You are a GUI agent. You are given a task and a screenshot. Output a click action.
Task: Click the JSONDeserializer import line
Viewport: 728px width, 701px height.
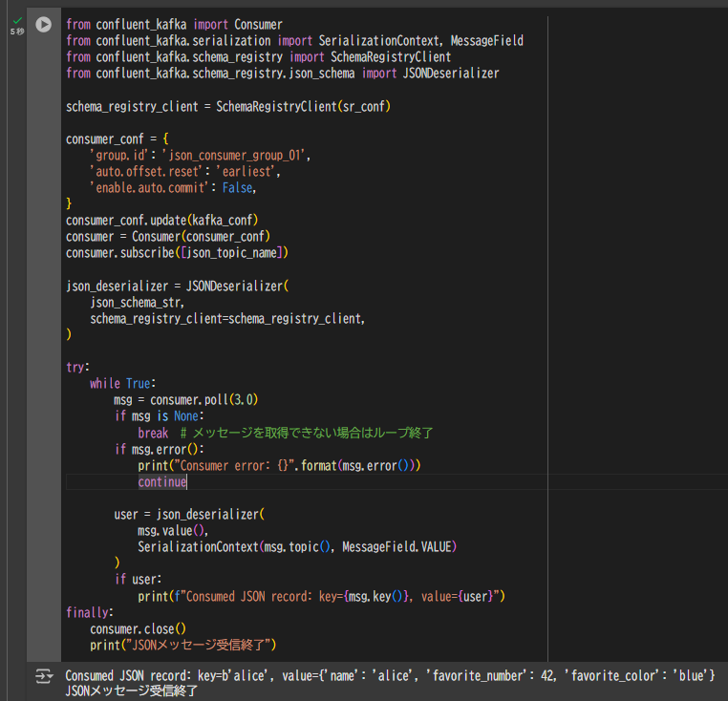[x=282, y=74]
